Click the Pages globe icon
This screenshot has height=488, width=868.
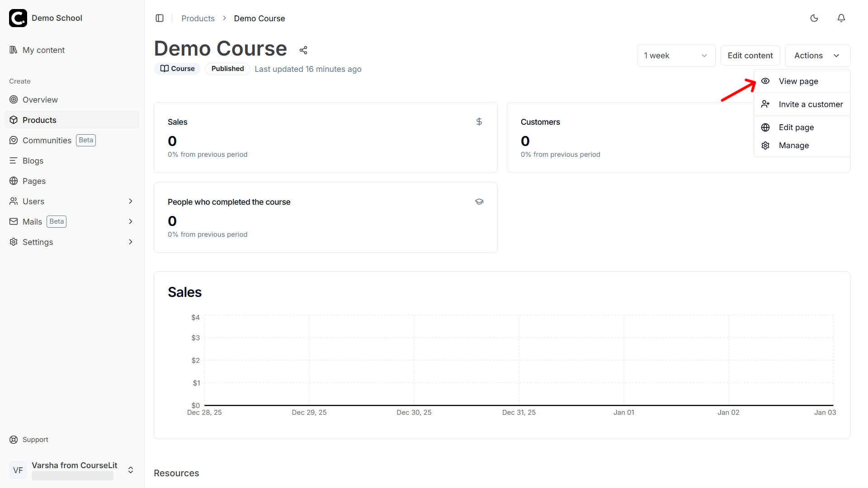pyautogui.click(x=14, y=181)
